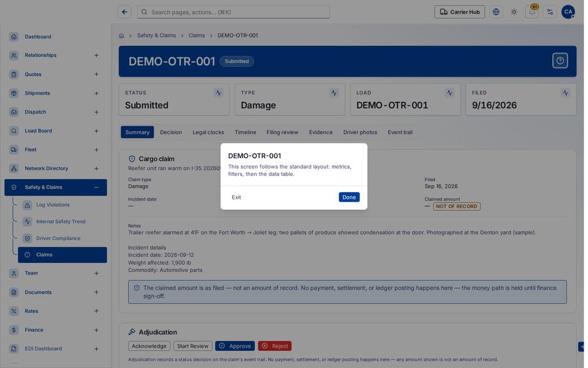This screenshot has width=588, height=368.
Task: Select Claims in the sidebar submenu
Action: click(x=62, y=255)
